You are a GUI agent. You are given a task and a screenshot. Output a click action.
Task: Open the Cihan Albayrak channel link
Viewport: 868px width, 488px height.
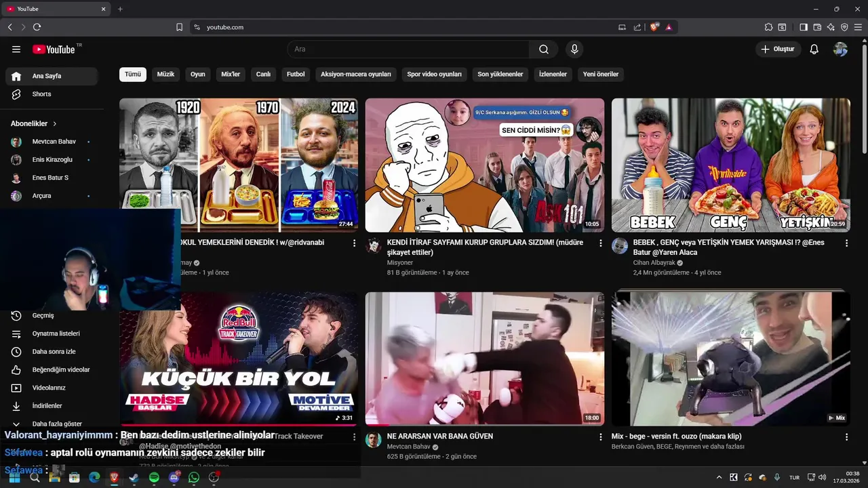pos(654,262)
